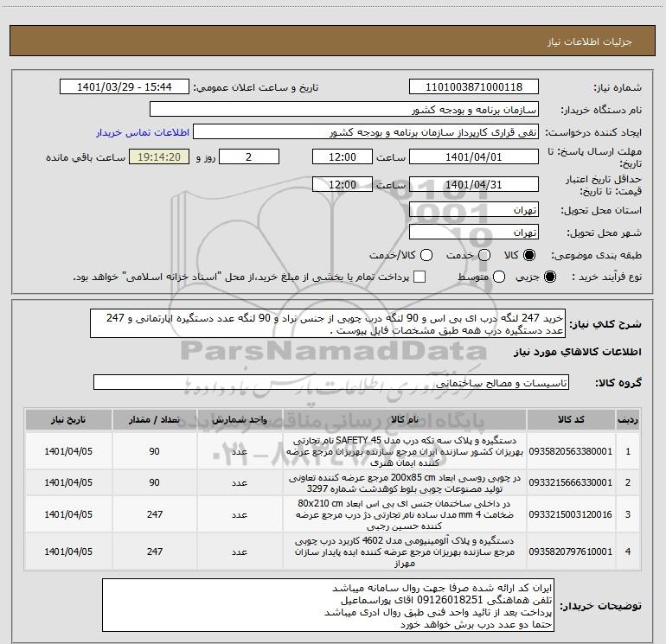Screen dimensions: 666x644
Task: Click the تعداد / مقدار column header
Action: pyautogui.click(x=155, y=420)
